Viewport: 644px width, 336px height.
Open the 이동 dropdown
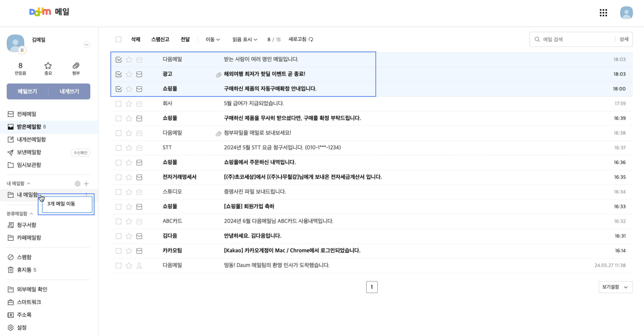coord(212,39)
